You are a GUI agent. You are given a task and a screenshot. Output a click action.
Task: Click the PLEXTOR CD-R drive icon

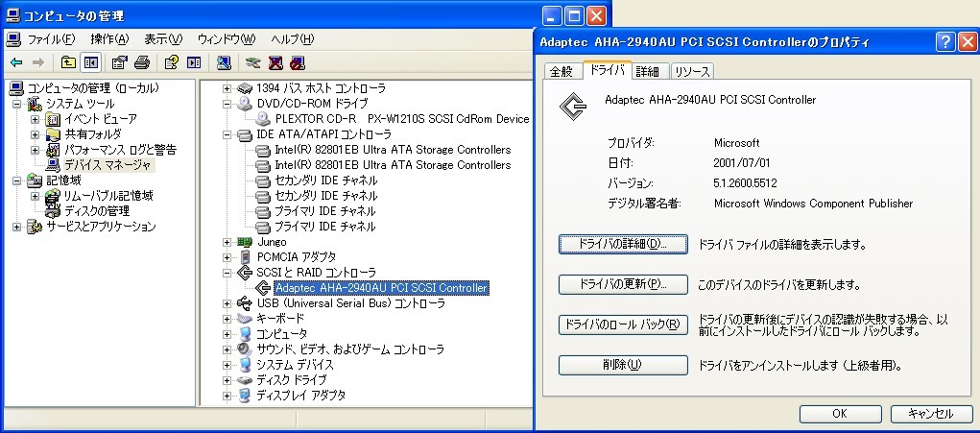coord(263,119)
